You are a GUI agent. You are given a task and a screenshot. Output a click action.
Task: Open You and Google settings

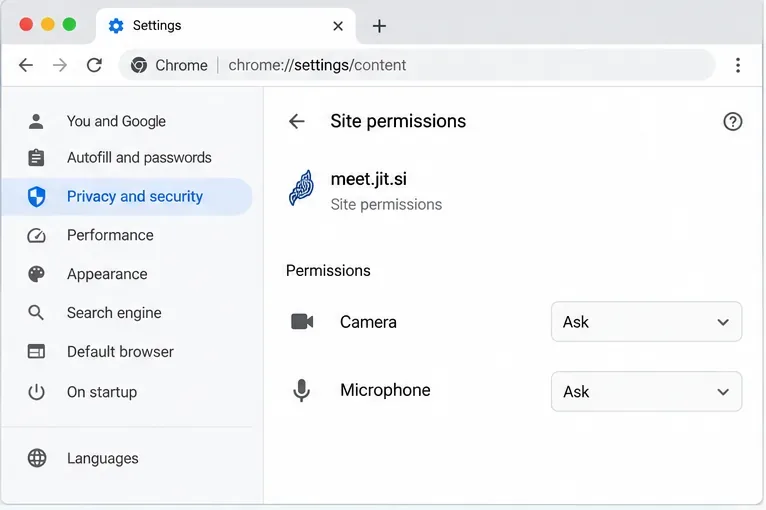coord(127,121)
